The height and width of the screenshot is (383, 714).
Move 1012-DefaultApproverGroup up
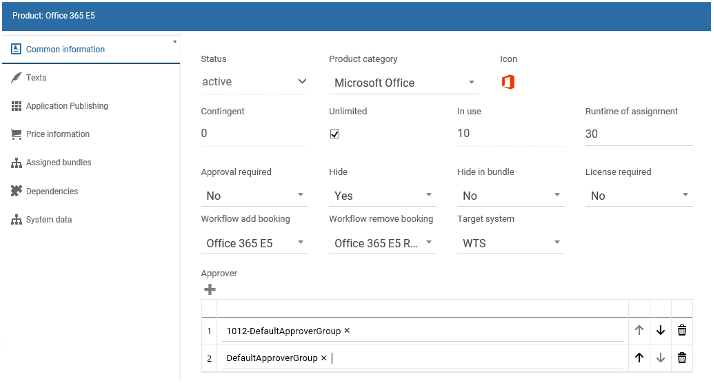639,331
